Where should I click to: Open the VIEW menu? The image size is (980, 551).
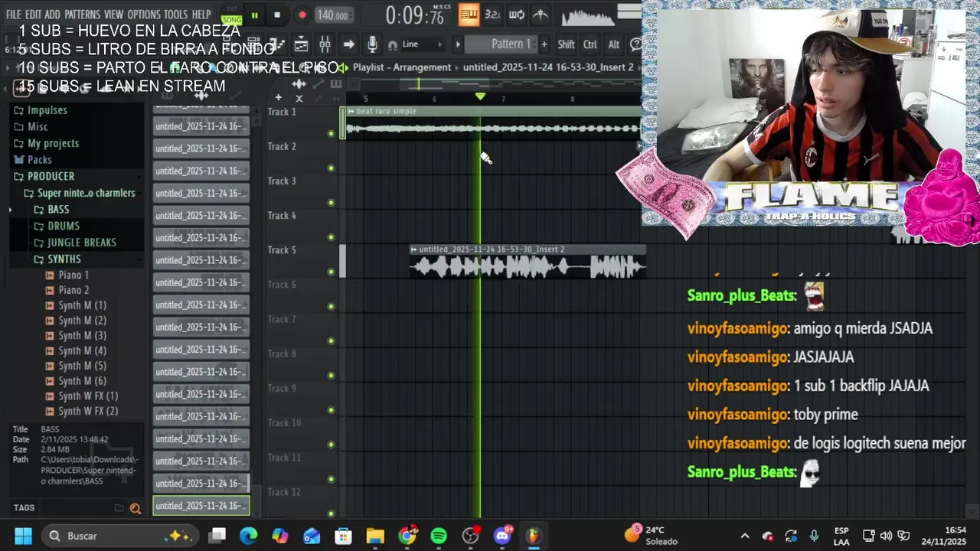point(113,15)
